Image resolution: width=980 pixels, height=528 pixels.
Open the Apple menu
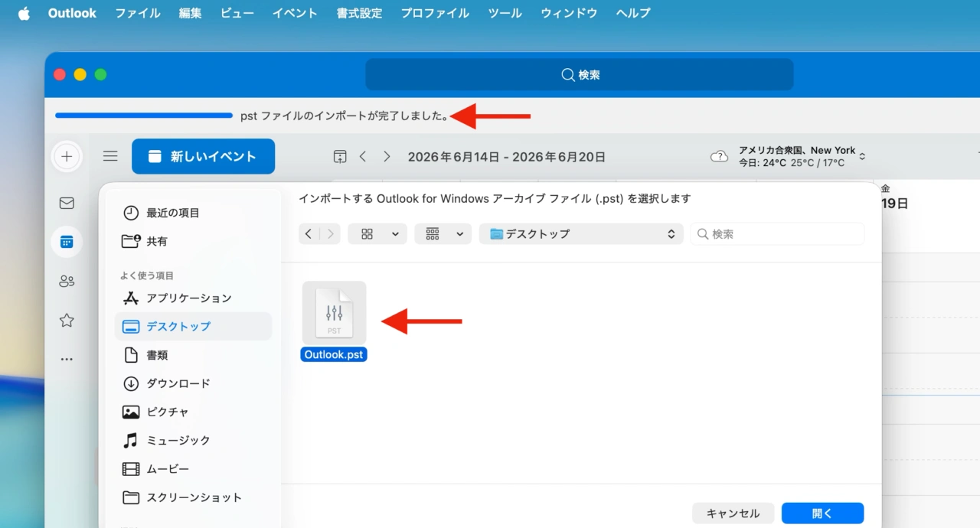[24, 13]
